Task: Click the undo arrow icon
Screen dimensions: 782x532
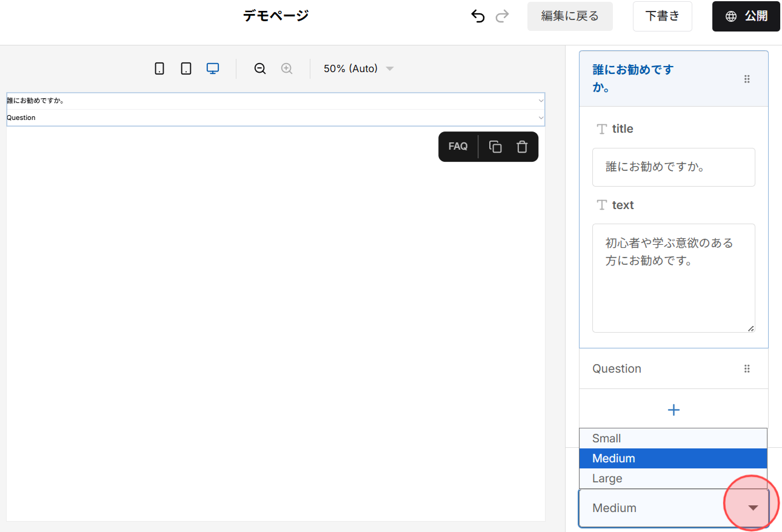Action: 478,16
